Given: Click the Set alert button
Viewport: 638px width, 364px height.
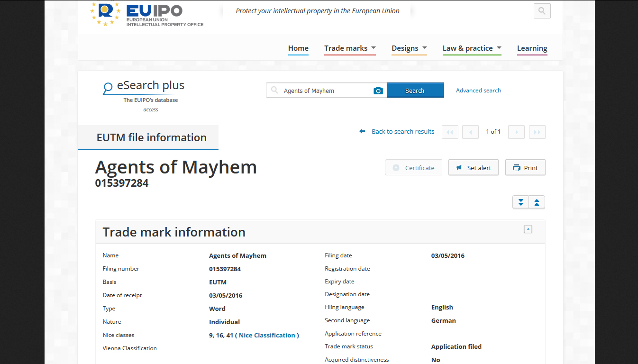Looking at the screenshot, I should coord(473,168).
